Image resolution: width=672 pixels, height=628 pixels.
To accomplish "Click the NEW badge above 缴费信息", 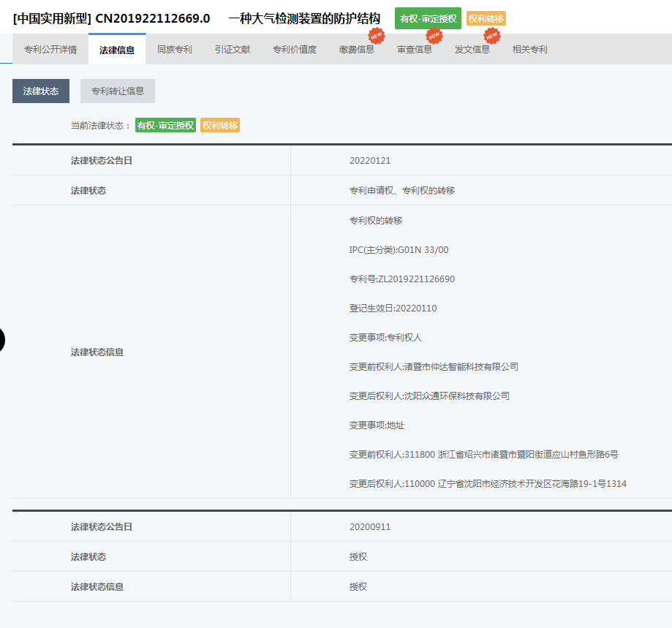I will pos(376,35).
